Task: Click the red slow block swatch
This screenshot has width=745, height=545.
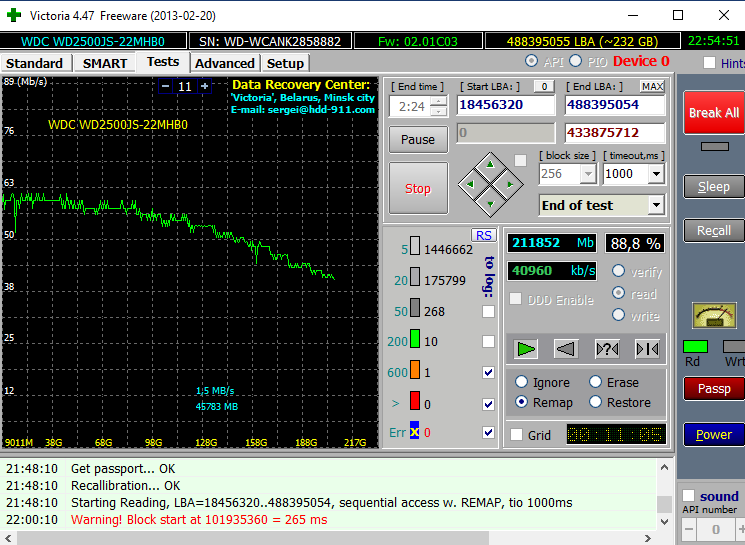Action: 415,401
